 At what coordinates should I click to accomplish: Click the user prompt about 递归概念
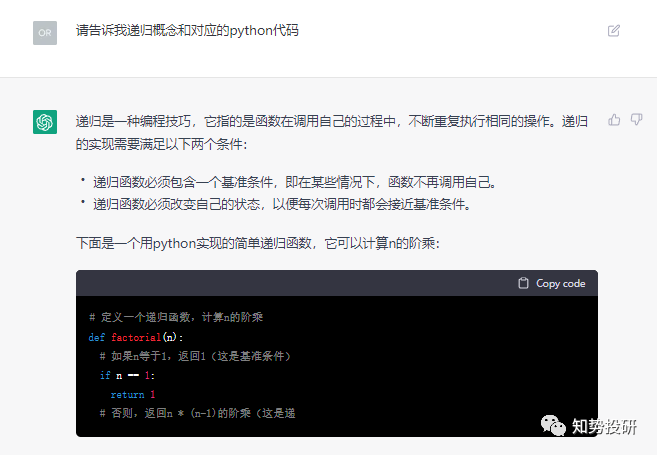tap(187, 31)
